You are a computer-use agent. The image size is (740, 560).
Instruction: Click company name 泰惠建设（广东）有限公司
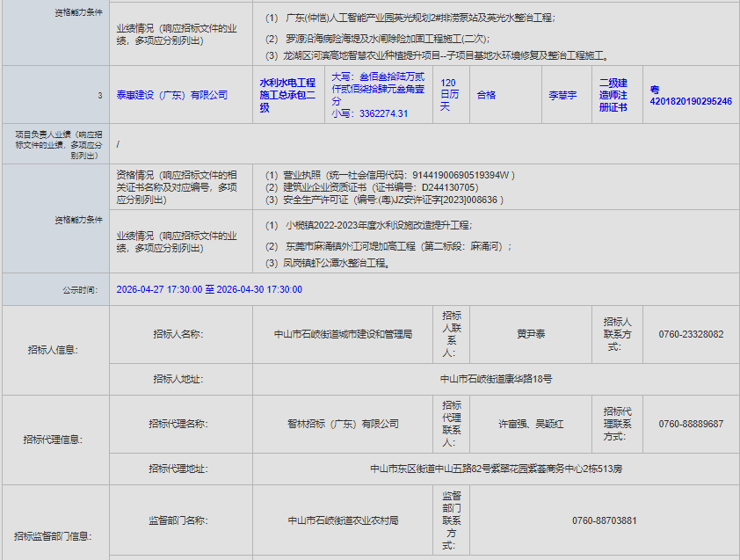(171, 95)
